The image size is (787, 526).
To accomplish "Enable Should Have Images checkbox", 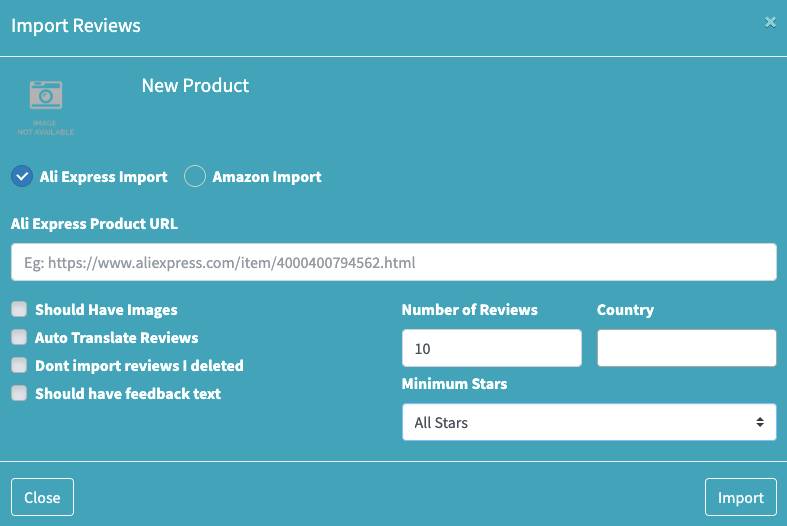I will coord(19,309).
